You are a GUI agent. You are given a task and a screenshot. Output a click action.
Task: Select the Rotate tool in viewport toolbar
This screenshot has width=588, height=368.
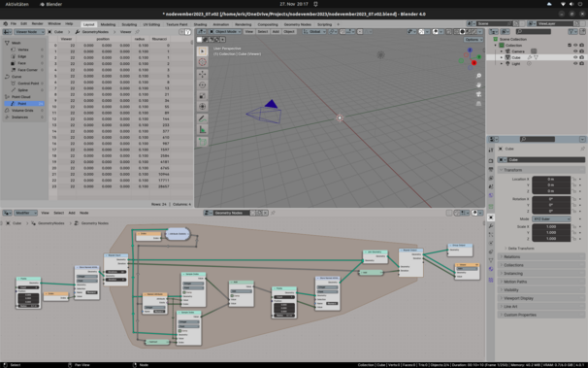(202, 85)
